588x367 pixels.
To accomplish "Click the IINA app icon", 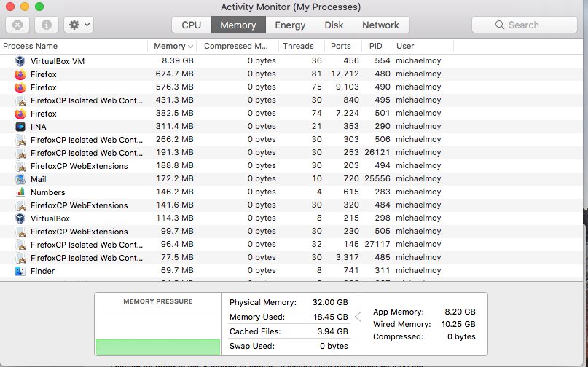I will pos(20,127).
